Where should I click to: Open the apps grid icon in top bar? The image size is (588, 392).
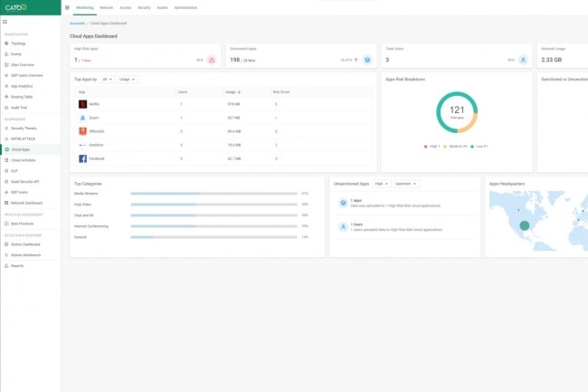coord(67,6)
